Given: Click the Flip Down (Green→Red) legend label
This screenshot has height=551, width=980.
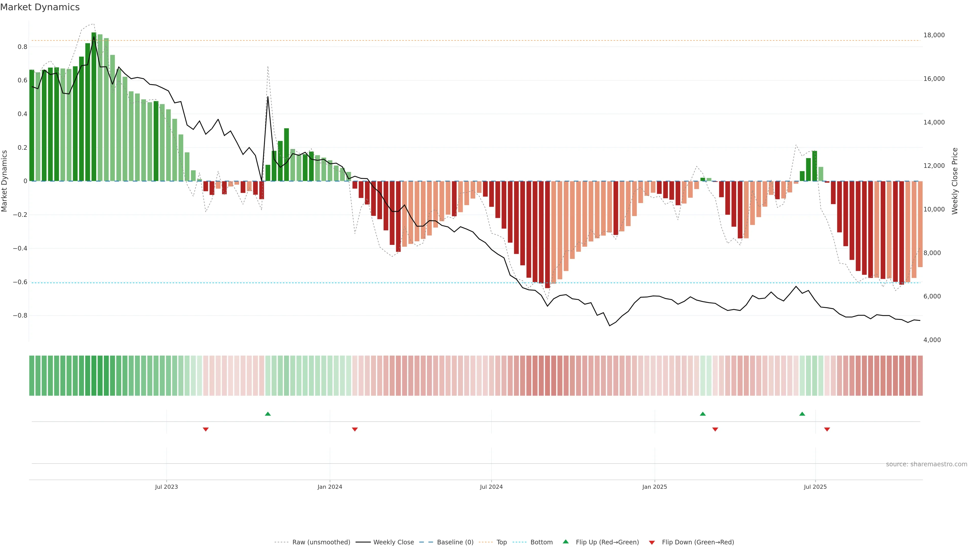Looking at the screenshot, I should click(698, 542).
